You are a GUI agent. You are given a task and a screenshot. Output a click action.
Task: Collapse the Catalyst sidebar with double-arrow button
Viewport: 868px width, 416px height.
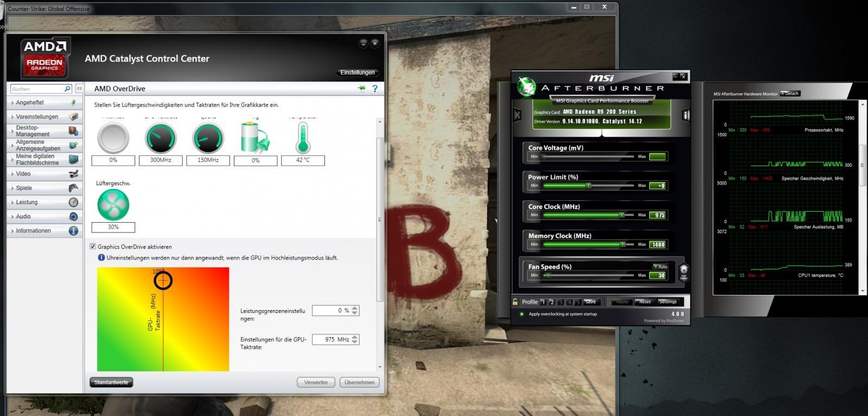79,89
